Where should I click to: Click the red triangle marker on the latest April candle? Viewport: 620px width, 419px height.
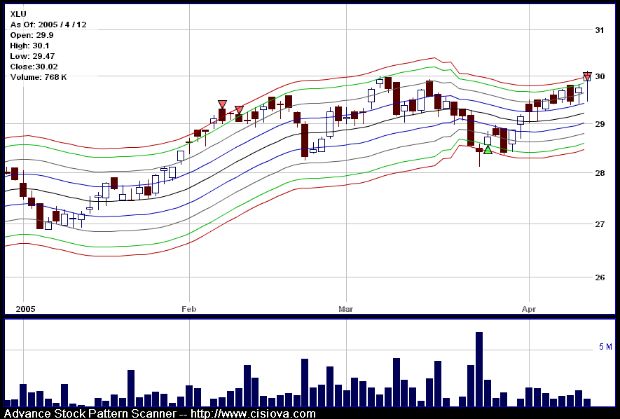pos(588,76)
